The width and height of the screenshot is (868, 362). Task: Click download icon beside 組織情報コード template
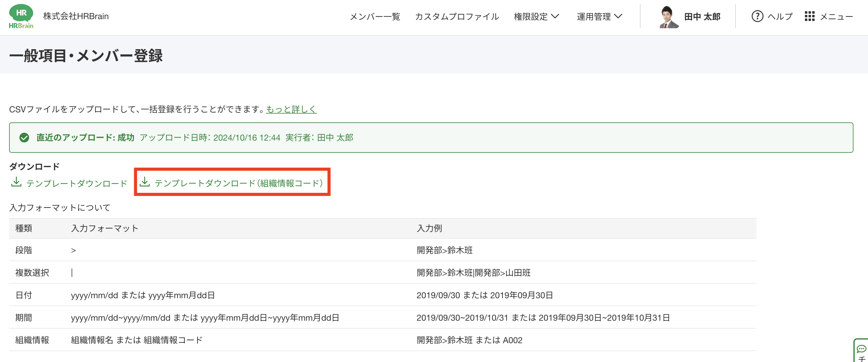click(145, 182)
